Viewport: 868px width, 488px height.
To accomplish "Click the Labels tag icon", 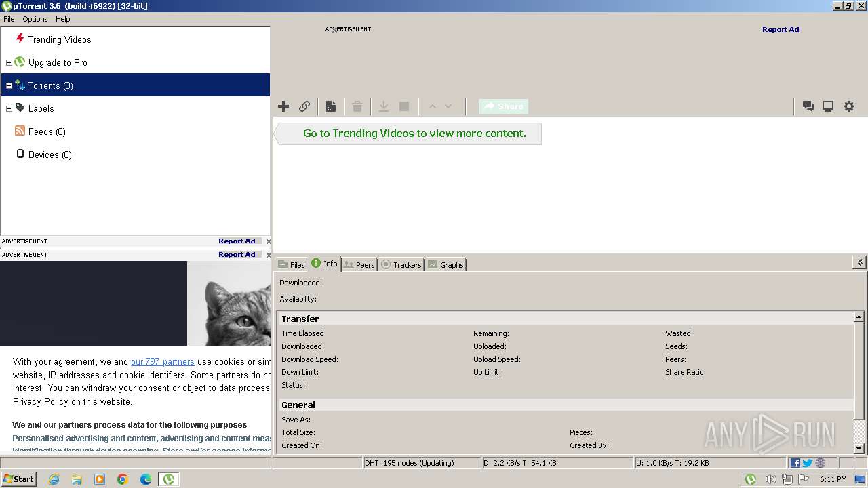I will tap(20, 108).
